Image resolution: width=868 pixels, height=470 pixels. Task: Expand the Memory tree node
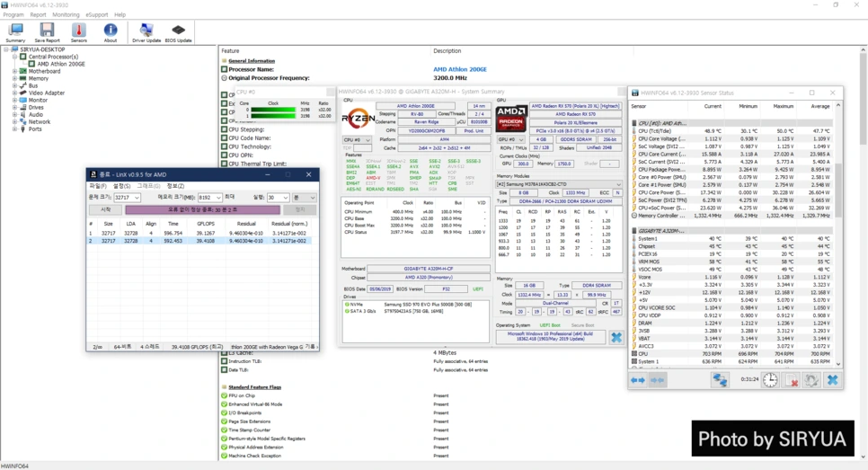pyautogui.click(x=15, y=78)
